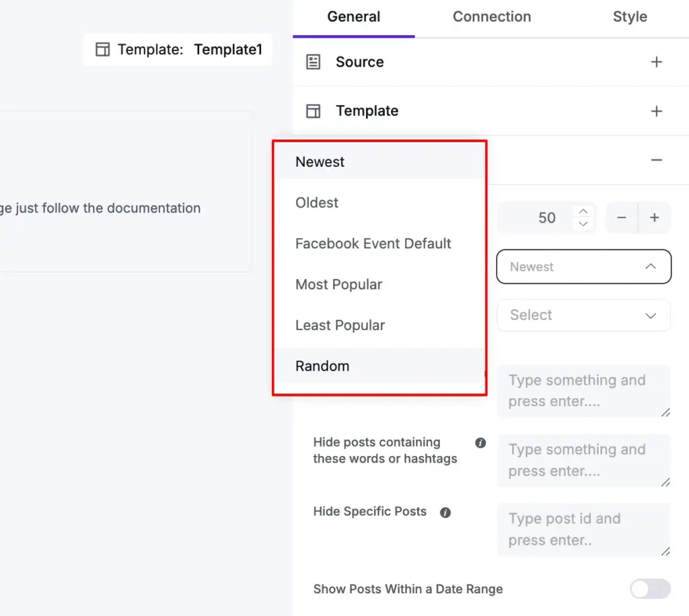Viewport: 689px width, 616px height.
Task: Click the hashtag filter input field
Action: [583, 460]
